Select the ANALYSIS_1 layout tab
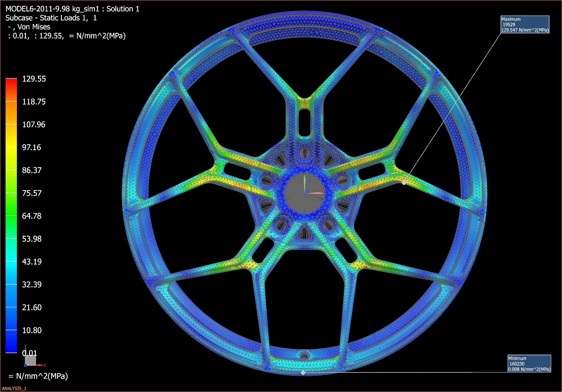Screen dimensions: 562x392 15,389
